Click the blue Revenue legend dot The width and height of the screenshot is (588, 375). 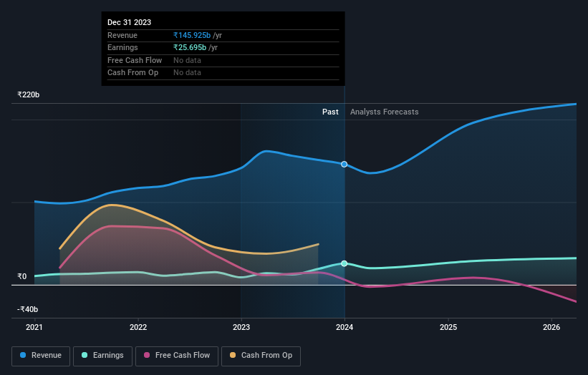23,355
